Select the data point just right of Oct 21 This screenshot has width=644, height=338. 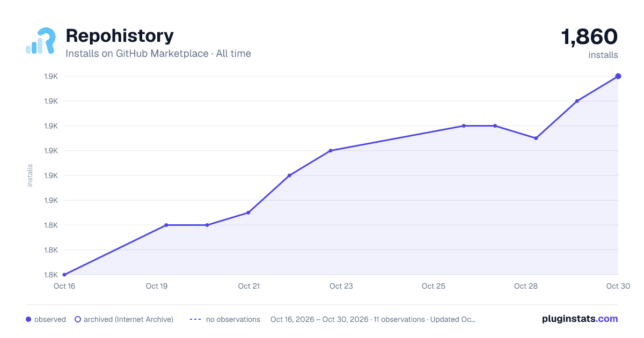click(289, 175)
